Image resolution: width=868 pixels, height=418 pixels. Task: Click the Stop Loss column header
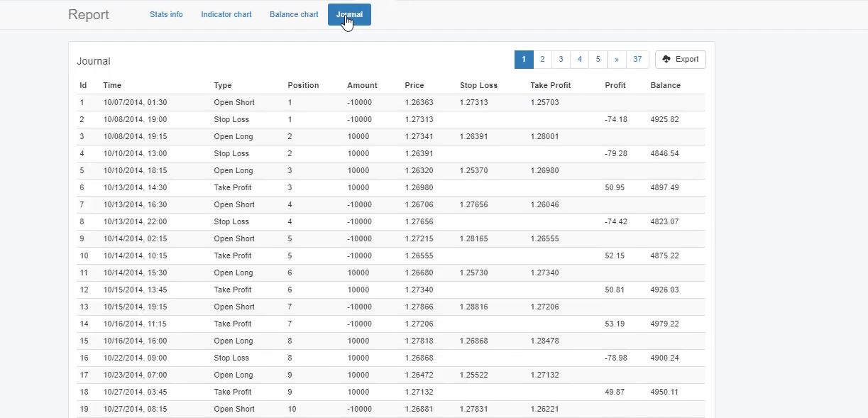pos(478,85)
